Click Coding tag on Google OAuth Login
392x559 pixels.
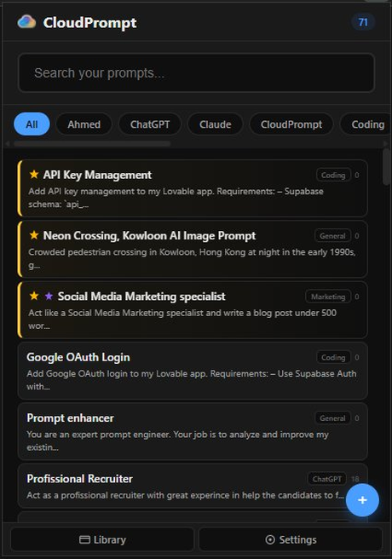(x=333, y=357)
